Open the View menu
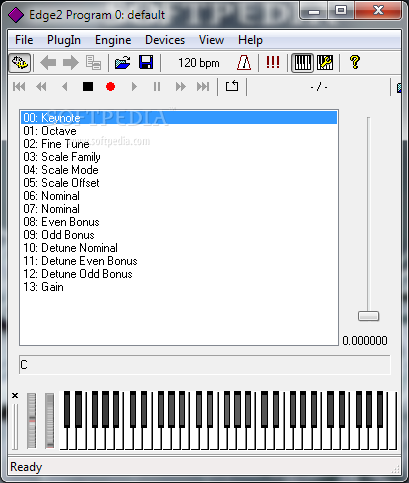Viewport: 409px width, 483px height. [211, 40]
